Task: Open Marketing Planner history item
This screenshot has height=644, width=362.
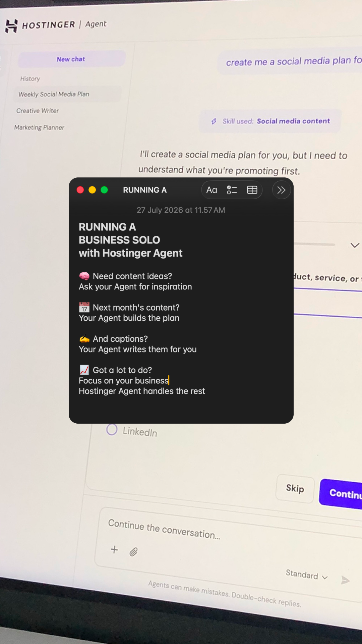Action: coord(39,127)
